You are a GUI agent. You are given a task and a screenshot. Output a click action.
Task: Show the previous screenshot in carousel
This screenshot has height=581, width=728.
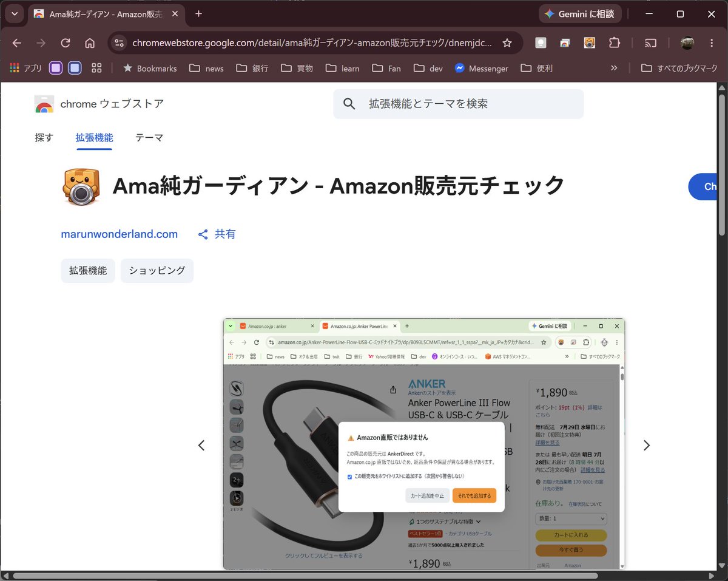point(201,445)
